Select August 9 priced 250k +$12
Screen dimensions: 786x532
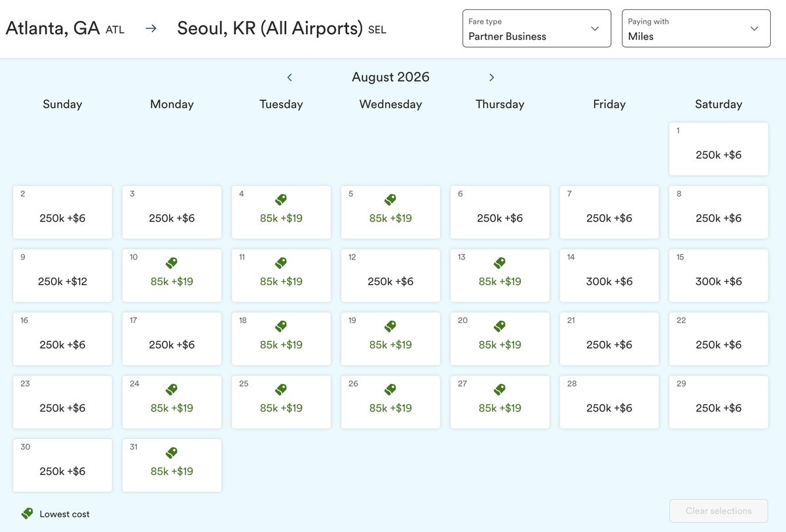62,276
